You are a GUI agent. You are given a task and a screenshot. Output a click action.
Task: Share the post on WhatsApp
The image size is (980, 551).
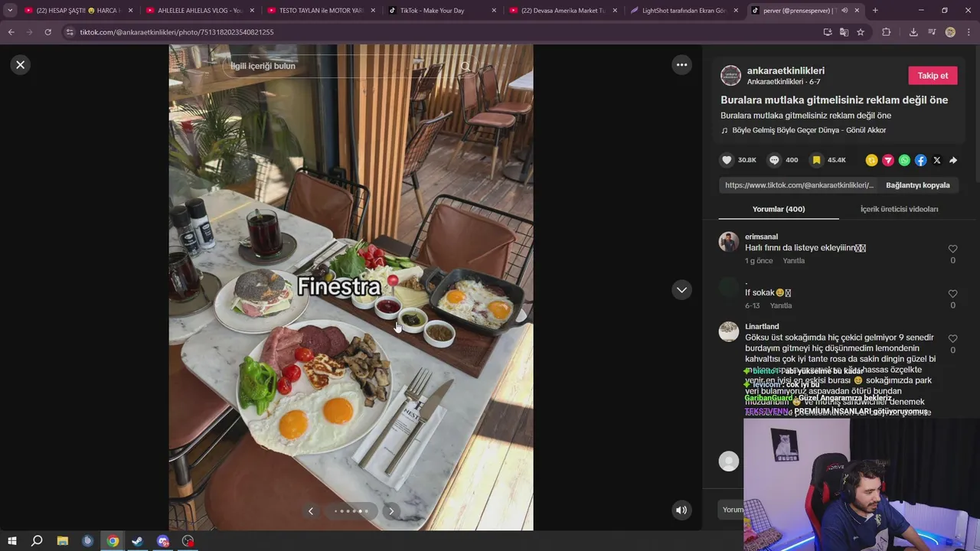pos(904,160)
